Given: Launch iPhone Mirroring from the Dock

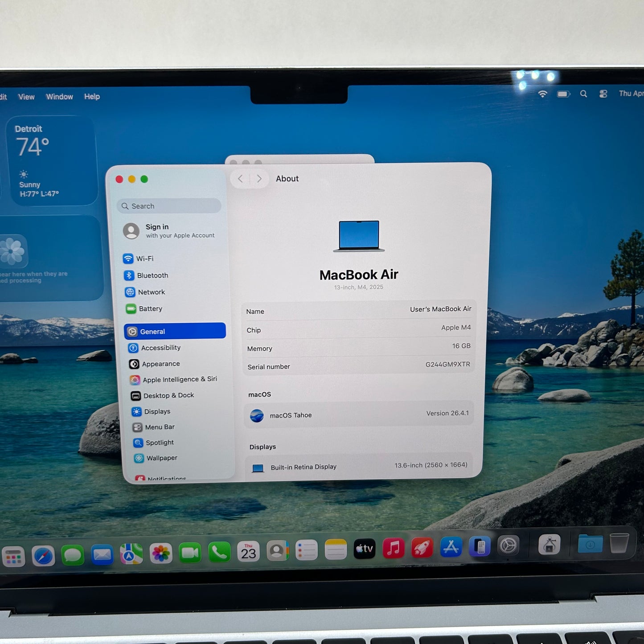Looking at the screenshot, I should (480, 546).
